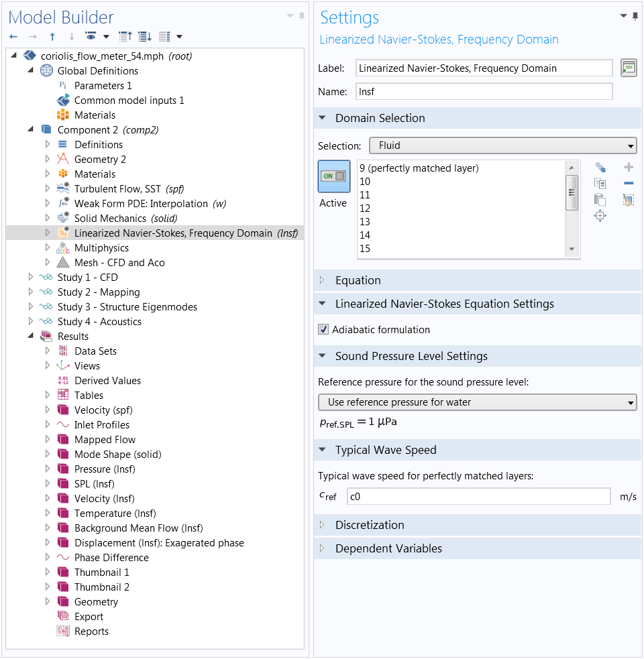The image size is (644, 659).
Task: Click the clear selection brush icon
Action: tap(628, 200)
